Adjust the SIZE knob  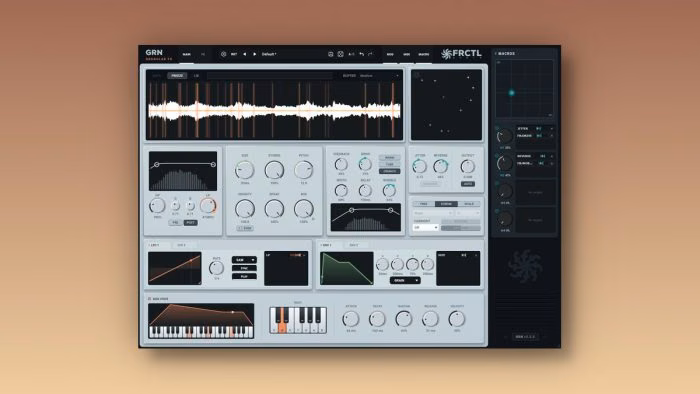click(245, 170)
